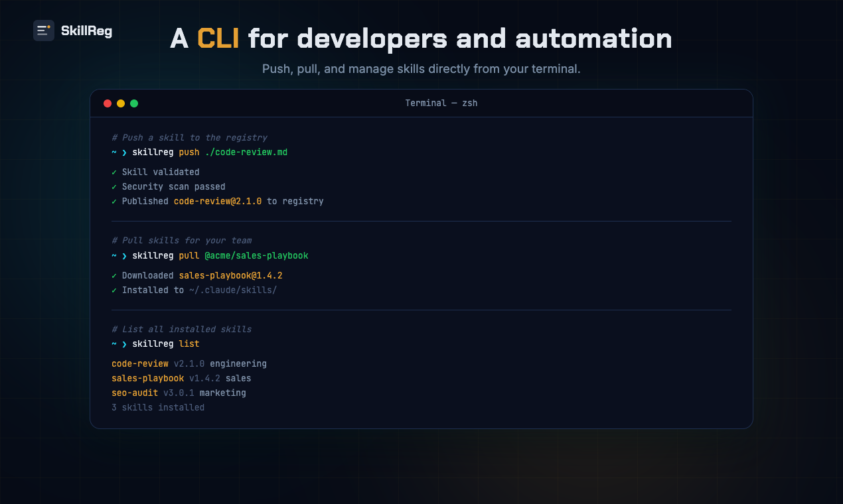Click the green maximize dot in terminal

(x=134, y=103)
